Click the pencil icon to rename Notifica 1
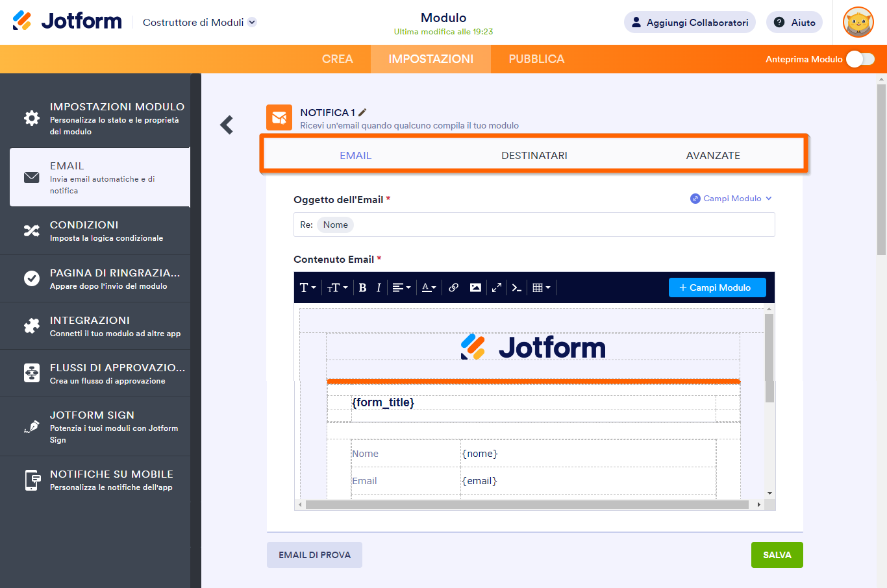The image size is (887, 588). (362, 112)
